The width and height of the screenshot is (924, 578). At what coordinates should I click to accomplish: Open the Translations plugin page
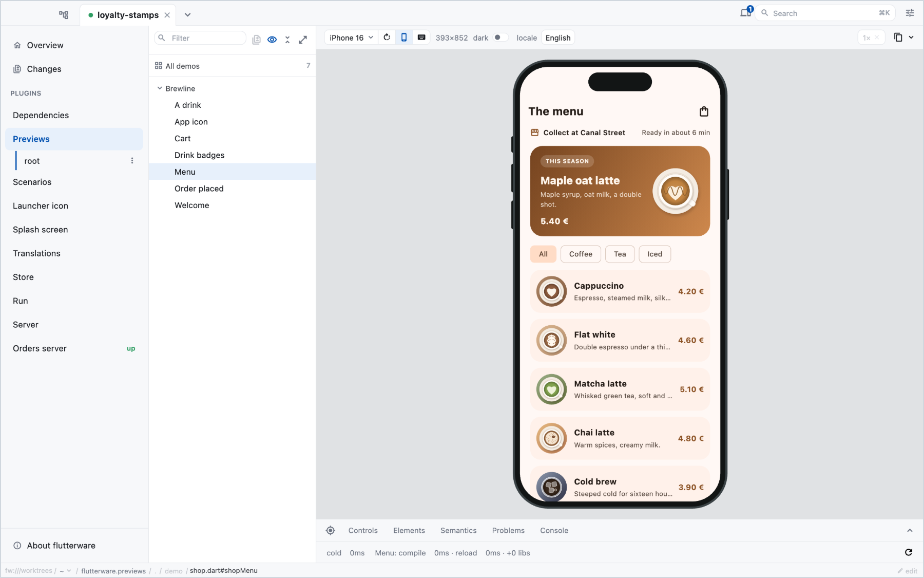point(74,253)
